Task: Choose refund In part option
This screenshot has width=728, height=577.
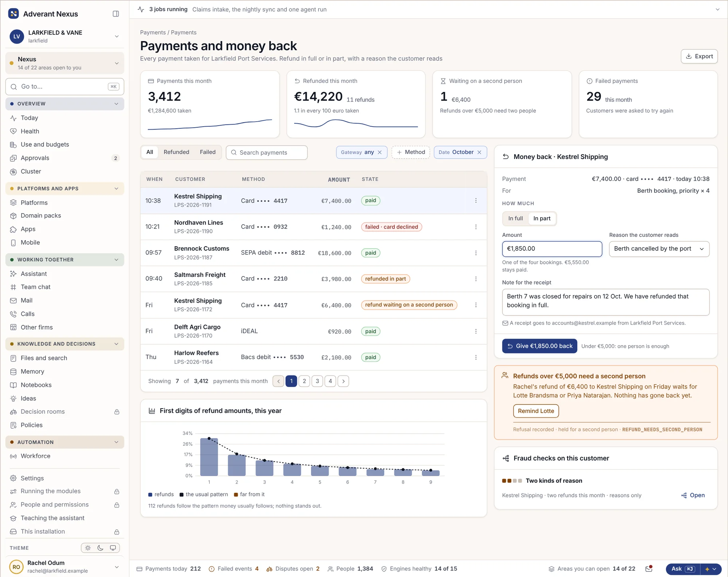Action: (x=542, y=219)
